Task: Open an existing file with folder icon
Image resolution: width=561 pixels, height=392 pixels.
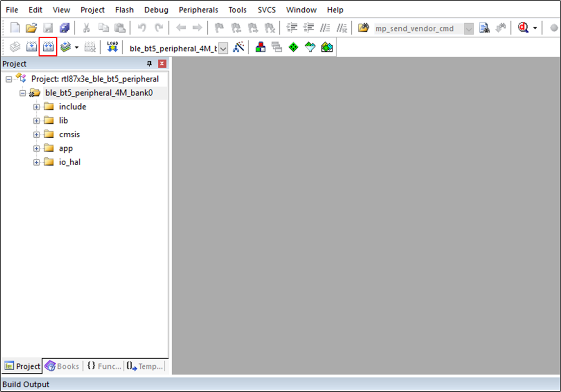Action: [31, 28]
